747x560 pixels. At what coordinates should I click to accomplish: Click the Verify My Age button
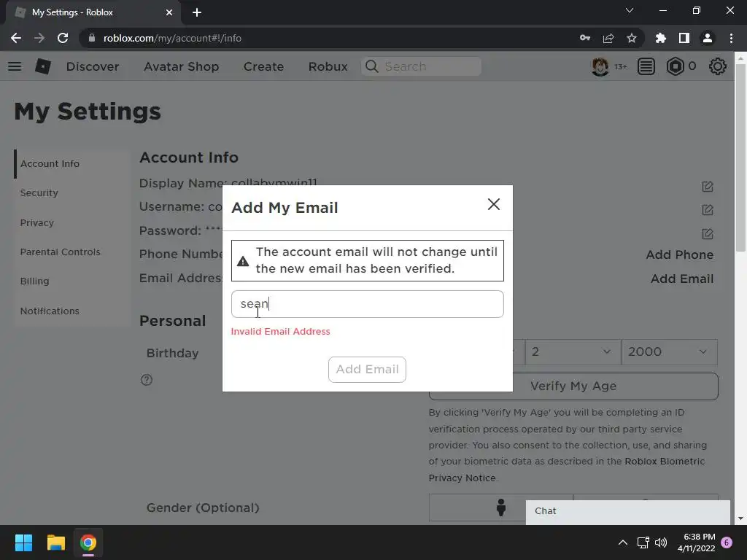tap(573, 386)
